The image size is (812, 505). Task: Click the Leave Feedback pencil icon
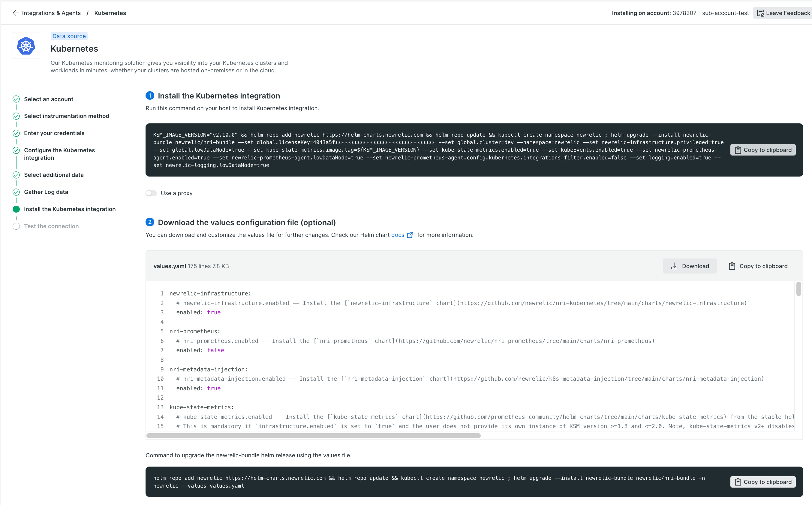(x=760, y=13)
